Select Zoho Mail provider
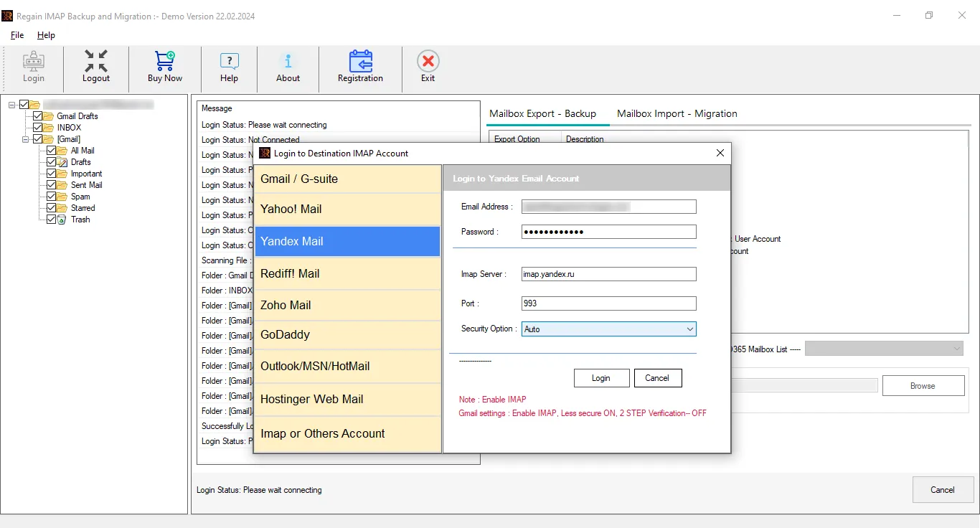 tap(348, 305)
